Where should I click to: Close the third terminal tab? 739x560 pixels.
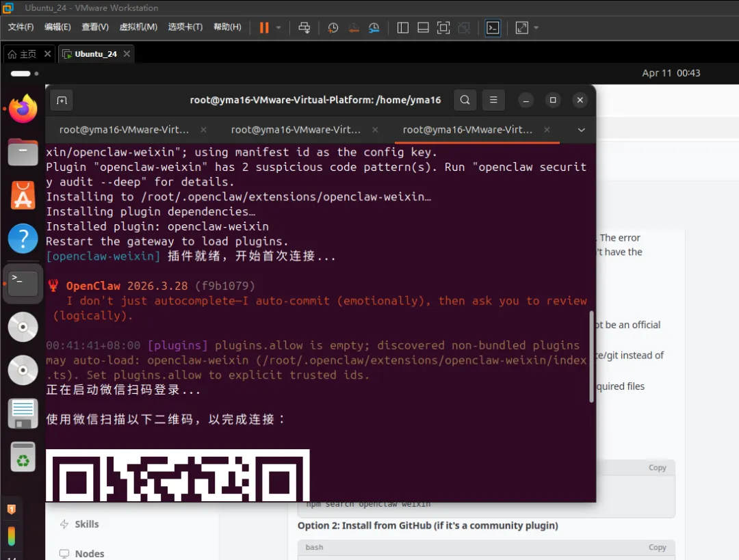tap(547, 129)
